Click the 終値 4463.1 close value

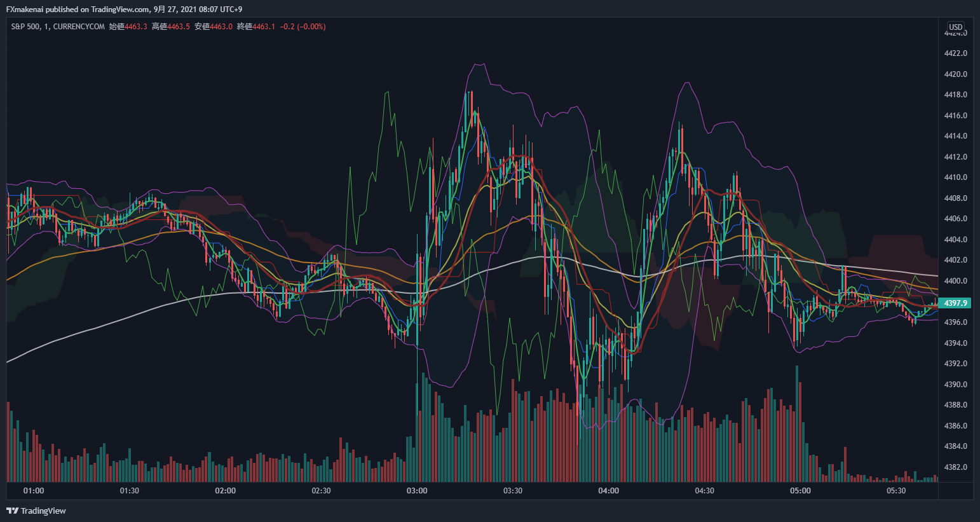[x=256, y=27]
